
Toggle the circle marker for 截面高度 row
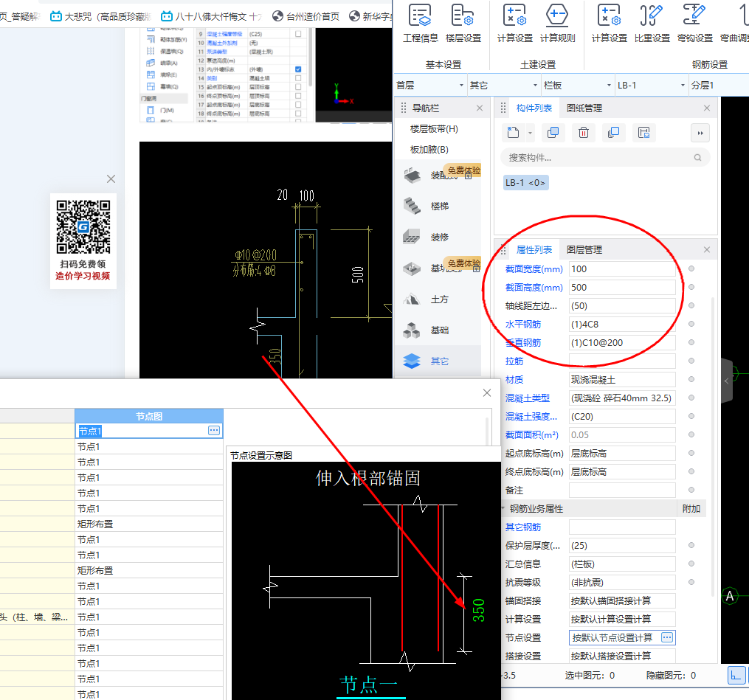pos(691,287)
